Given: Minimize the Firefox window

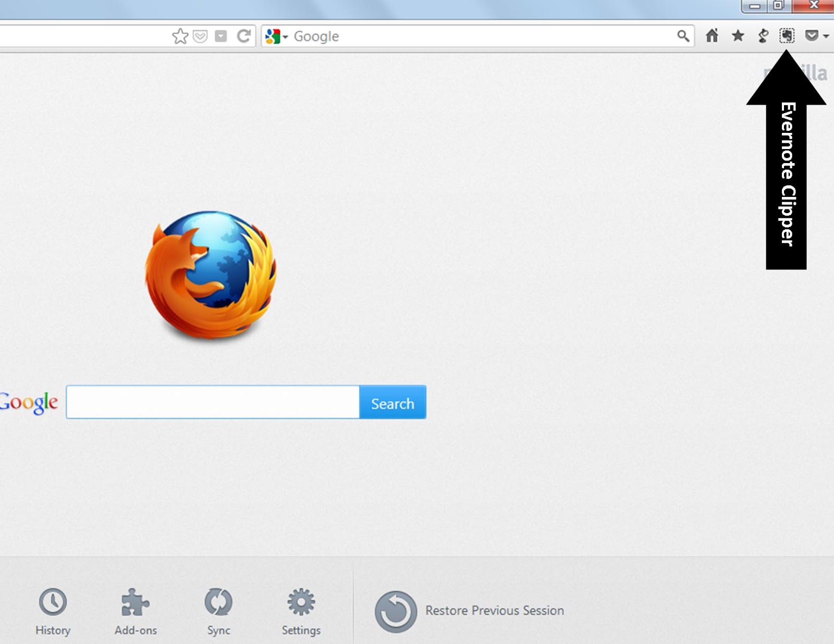Looking at the screenshot, I should 754,6.
